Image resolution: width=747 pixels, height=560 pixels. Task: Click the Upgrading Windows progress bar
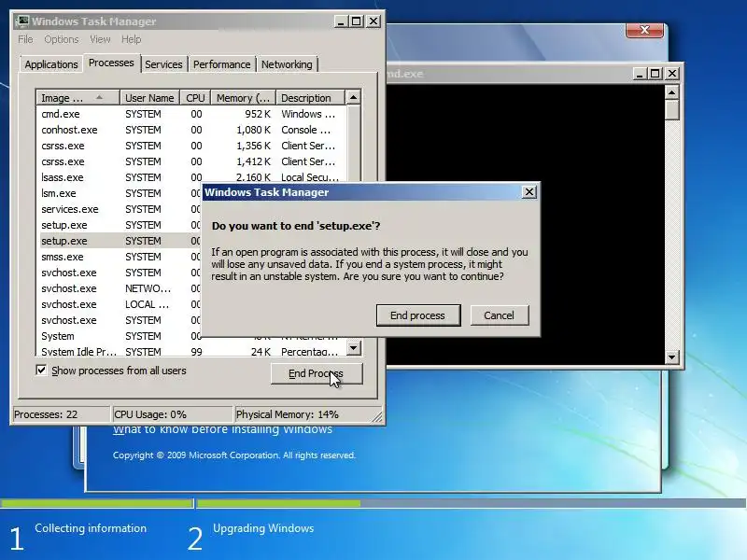(x=472, y=503)
